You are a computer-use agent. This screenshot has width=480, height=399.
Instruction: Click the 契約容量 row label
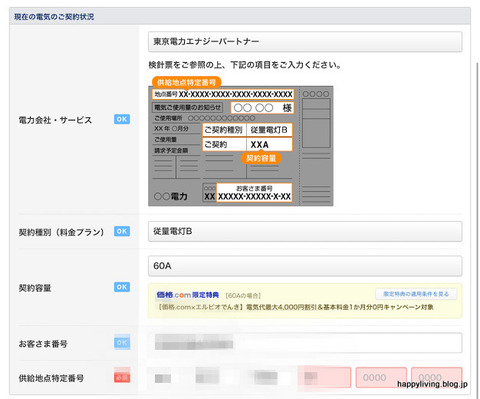(x=35, y=288)
